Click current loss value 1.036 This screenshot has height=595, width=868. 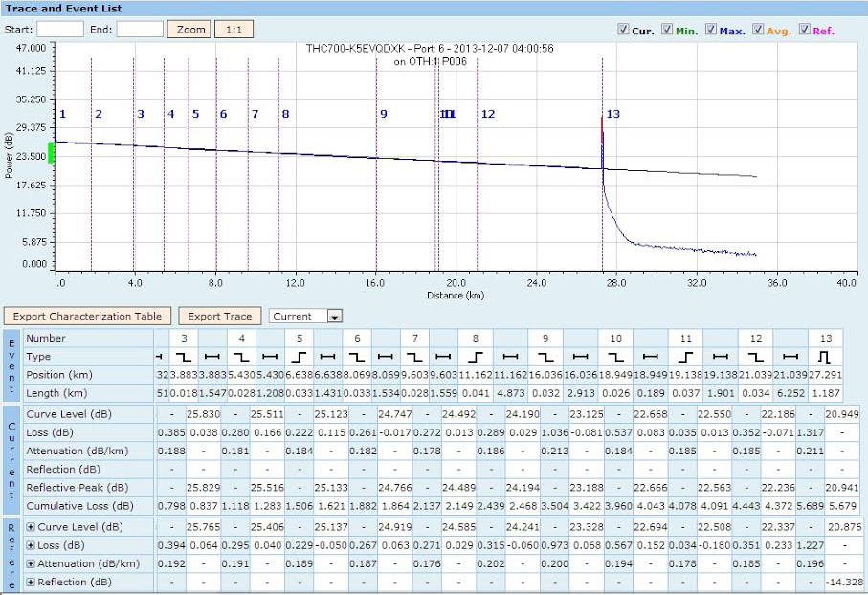click(x=555, y=432)
